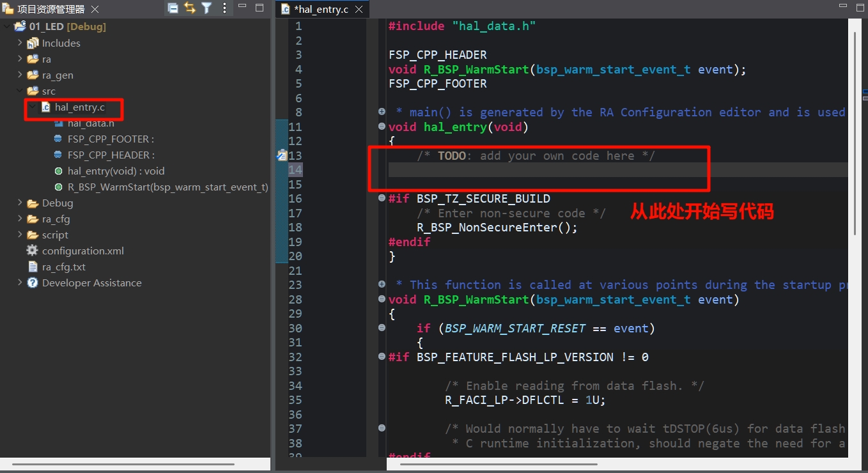The width and height of the screenshot is (868, 473).
Task: Click the Collapse All icon in project explorer
Action: [x=173, y=8]
